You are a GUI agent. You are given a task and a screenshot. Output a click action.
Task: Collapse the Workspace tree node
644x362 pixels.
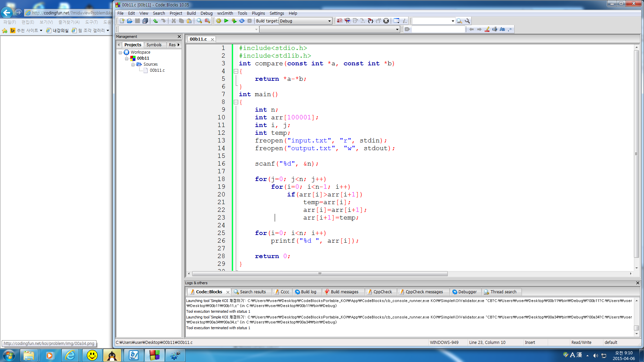120,53
